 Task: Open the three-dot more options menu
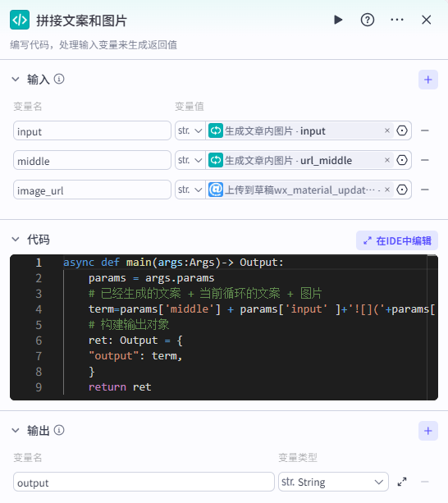coord(397,20)
